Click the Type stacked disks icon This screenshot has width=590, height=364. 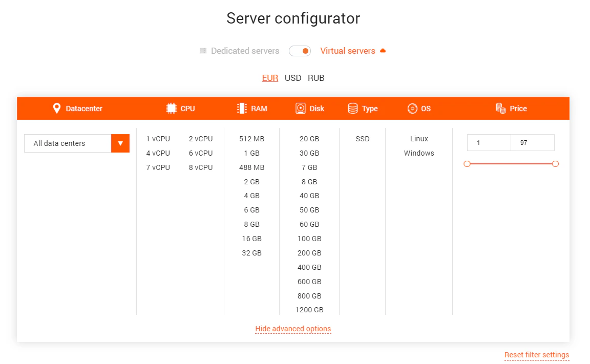[x=353, y=108]
